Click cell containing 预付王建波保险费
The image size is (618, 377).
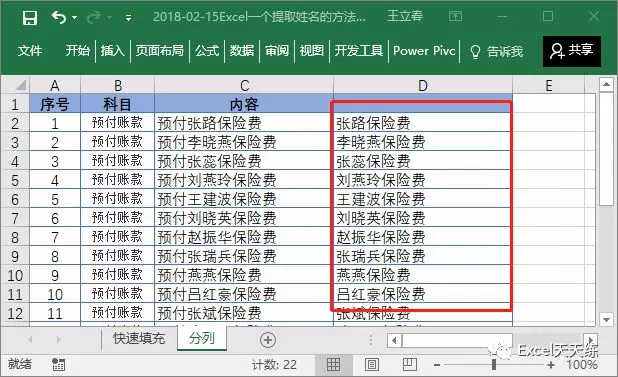[x=244, y=199]
